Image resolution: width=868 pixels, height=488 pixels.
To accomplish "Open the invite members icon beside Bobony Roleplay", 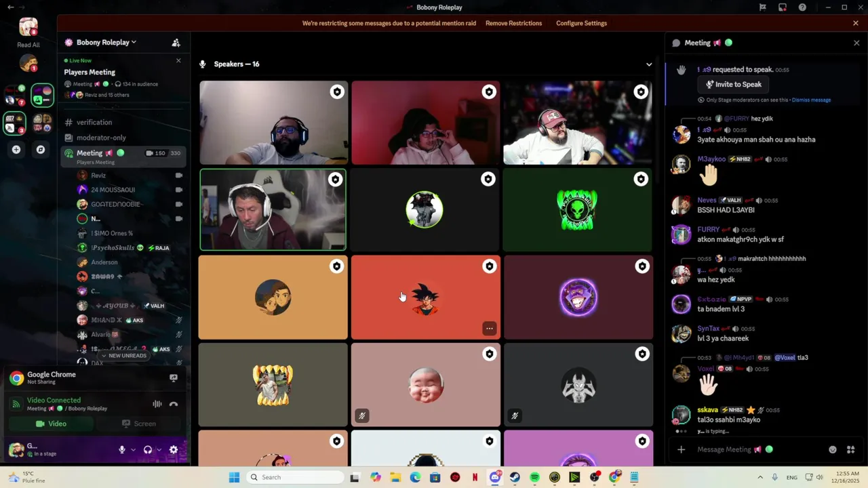I will click(176, 42).
